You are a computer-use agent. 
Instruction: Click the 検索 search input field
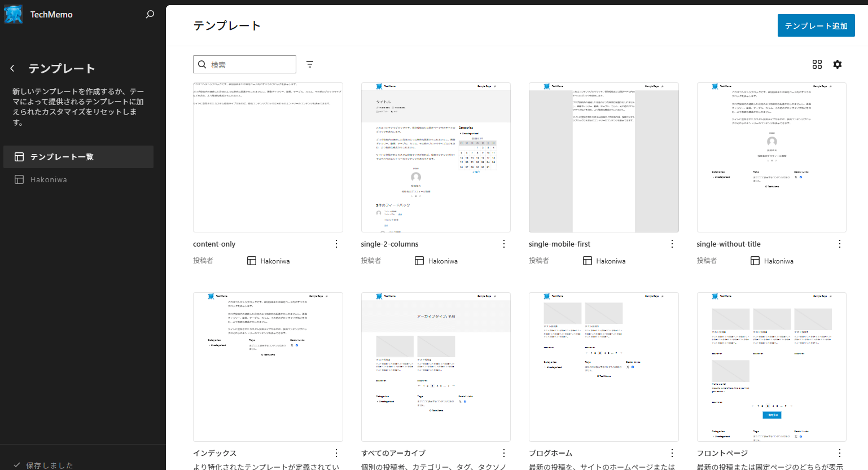tap(251, 64)
